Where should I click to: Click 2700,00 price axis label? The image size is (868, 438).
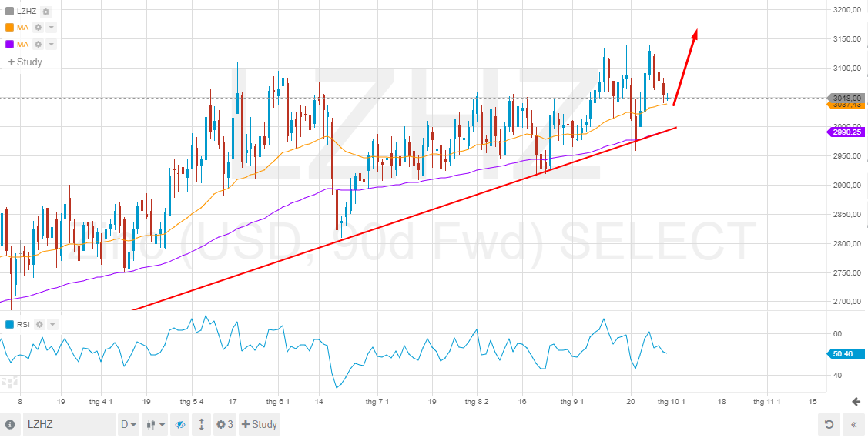[x=849, y=302]
